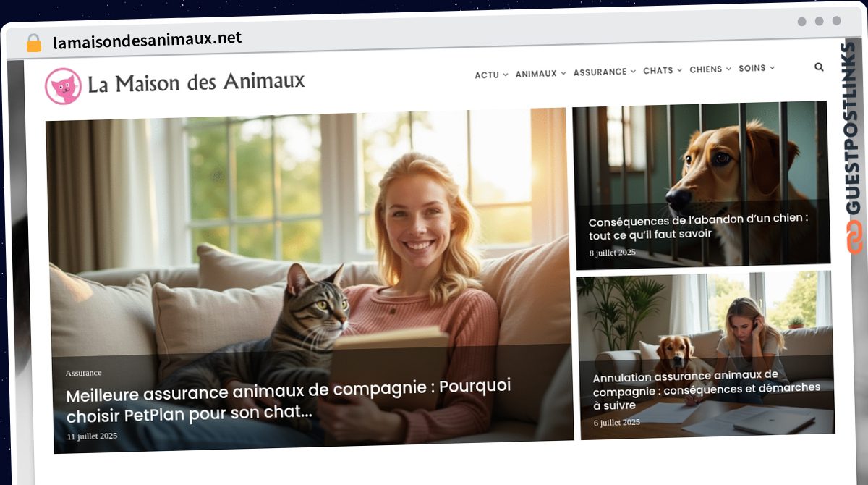The height and width of the screenshot is (485, 868).
Task: Expand the ASSURANCE dropdown arrow
Action: pos(633,72)
